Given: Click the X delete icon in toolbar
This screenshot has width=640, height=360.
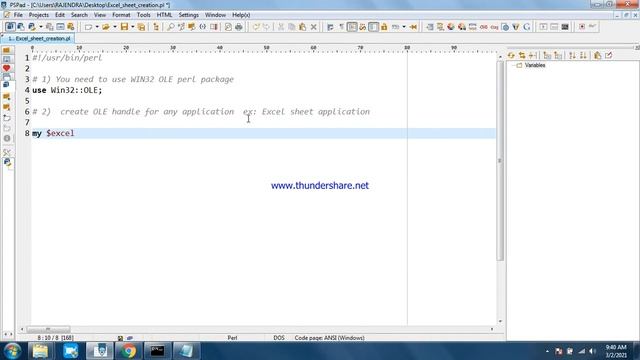Looking at the screenshot, I should 313,27.
